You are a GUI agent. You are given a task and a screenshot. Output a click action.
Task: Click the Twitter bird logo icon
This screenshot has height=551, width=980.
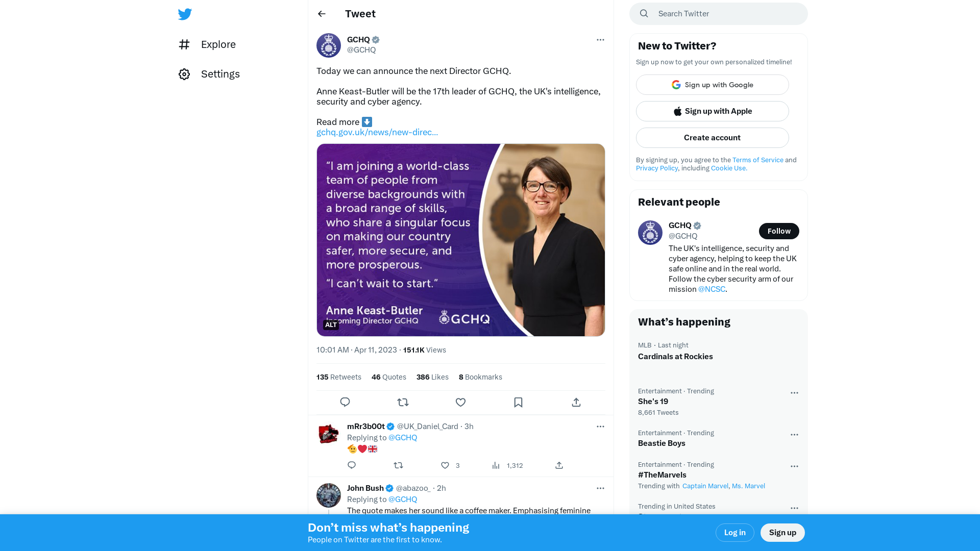(184, 13)
